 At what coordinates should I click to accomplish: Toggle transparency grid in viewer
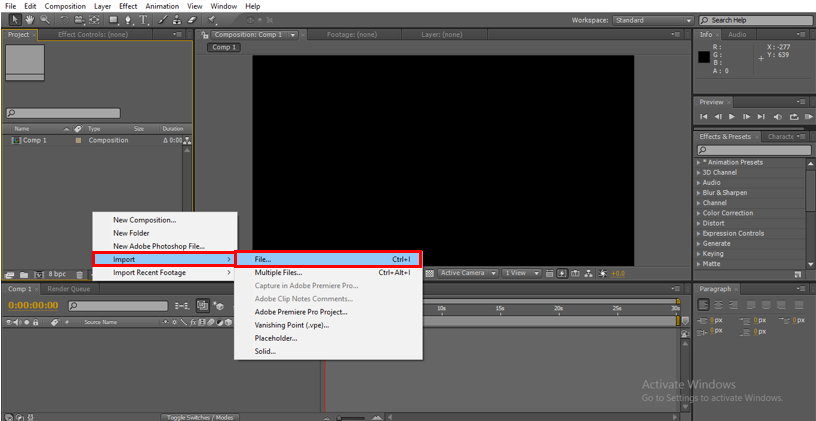coord(430,273)
